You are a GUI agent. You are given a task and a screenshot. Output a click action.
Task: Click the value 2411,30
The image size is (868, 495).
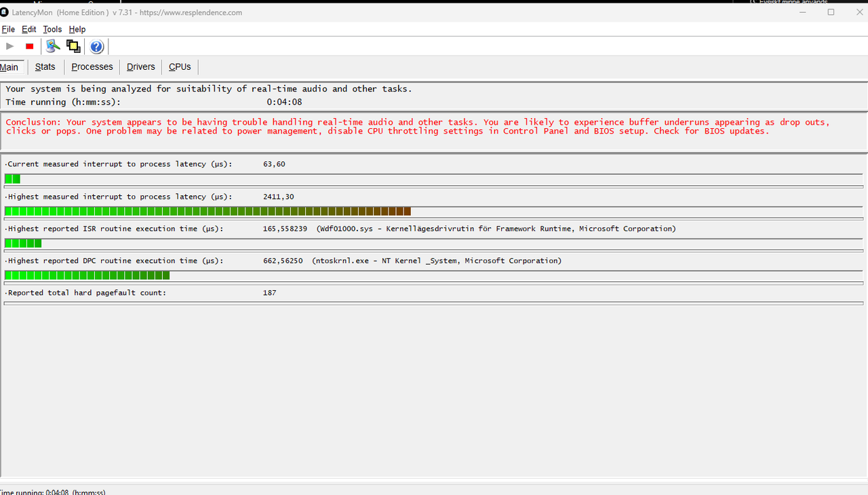280,197
